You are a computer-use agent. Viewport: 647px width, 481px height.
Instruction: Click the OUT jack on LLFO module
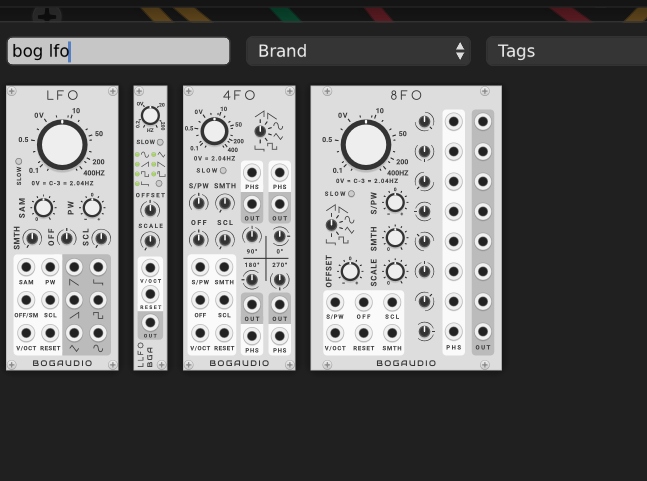coord(150,323)
